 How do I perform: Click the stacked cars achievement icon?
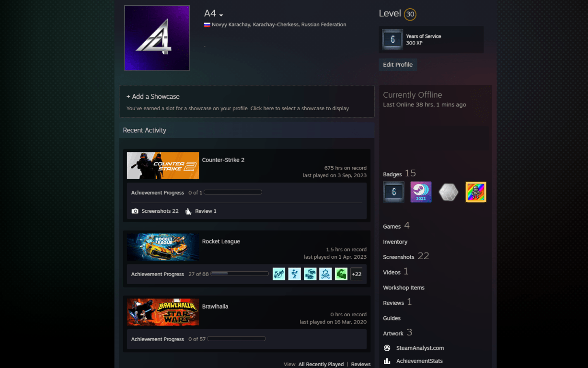[310, 274]
